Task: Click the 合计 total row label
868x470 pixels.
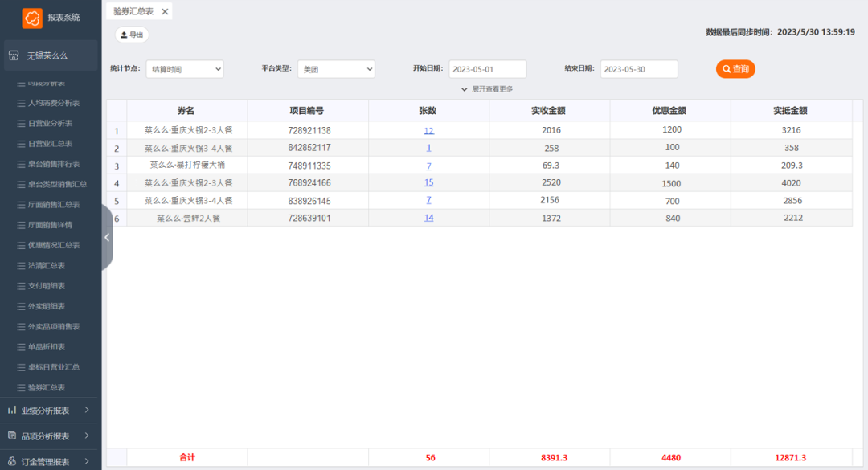Action: (x=187, y=457)
